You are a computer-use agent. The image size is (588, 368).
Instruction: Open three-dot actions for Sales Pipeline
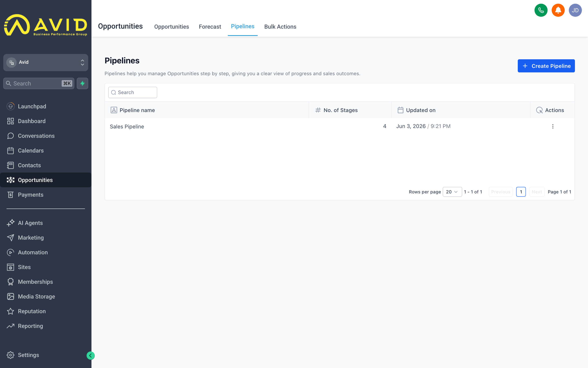[553, 126]
